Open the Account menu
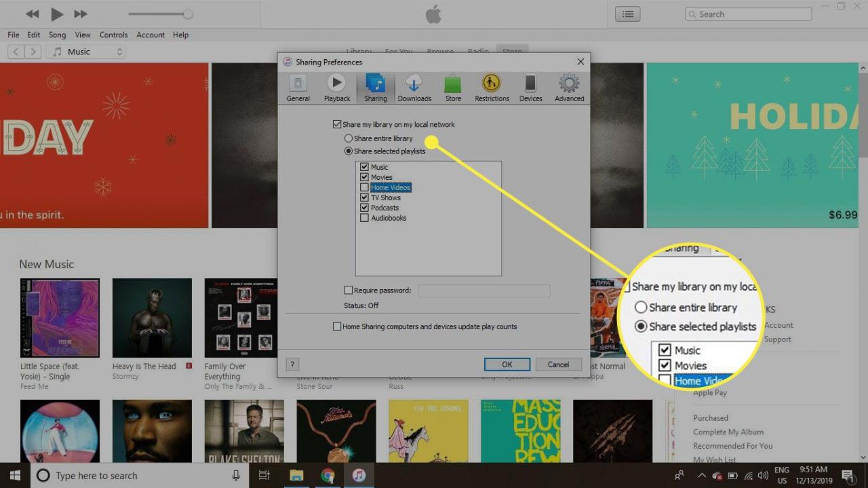868x488 pixels. 151,35
